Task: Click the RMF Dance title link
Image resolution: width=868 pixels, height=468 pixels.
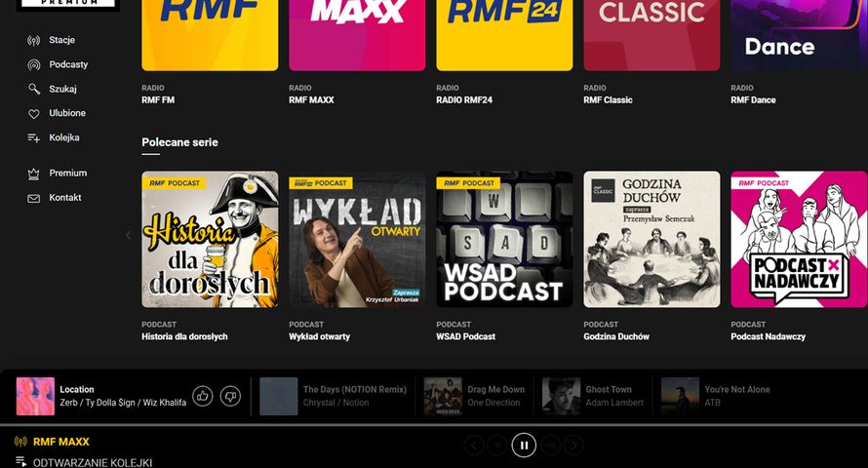Action: point(753,100)
